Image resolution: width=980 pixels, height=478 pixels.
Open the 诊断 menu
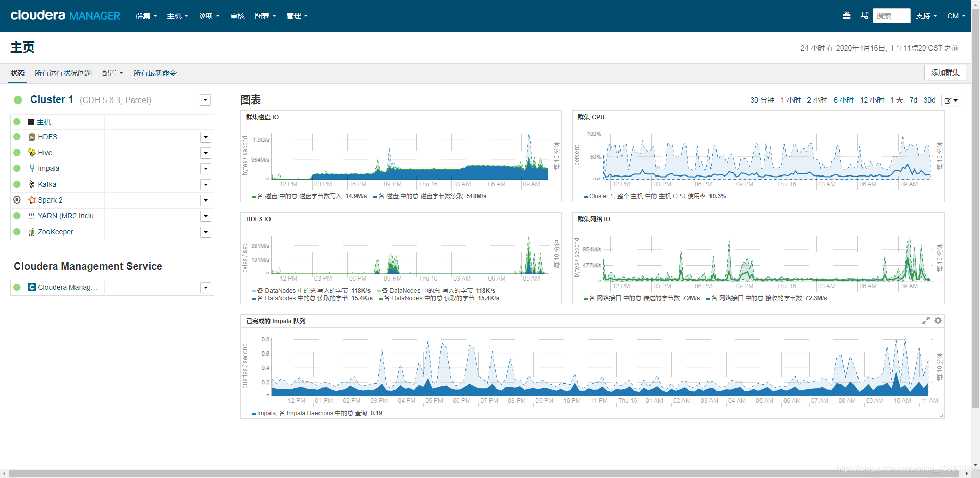pos(209,16)
